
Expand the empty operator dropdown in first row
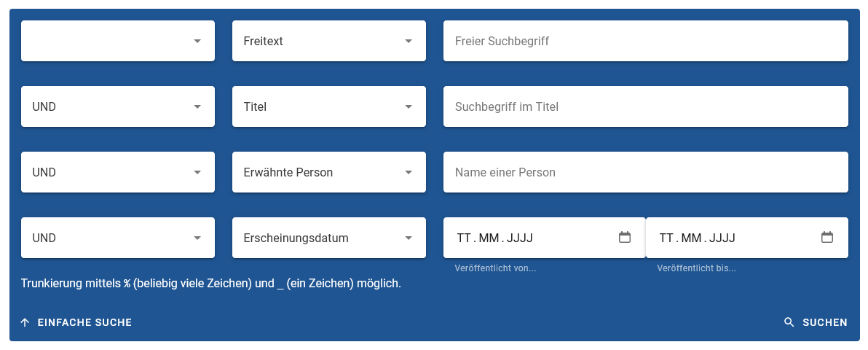coord(118,41)
